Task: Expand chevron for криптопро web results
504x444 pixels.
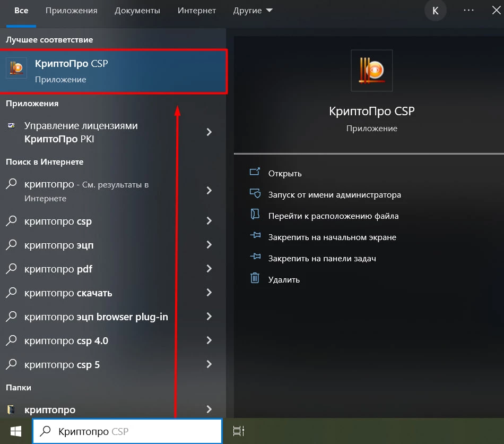Action: pos(209,191)
